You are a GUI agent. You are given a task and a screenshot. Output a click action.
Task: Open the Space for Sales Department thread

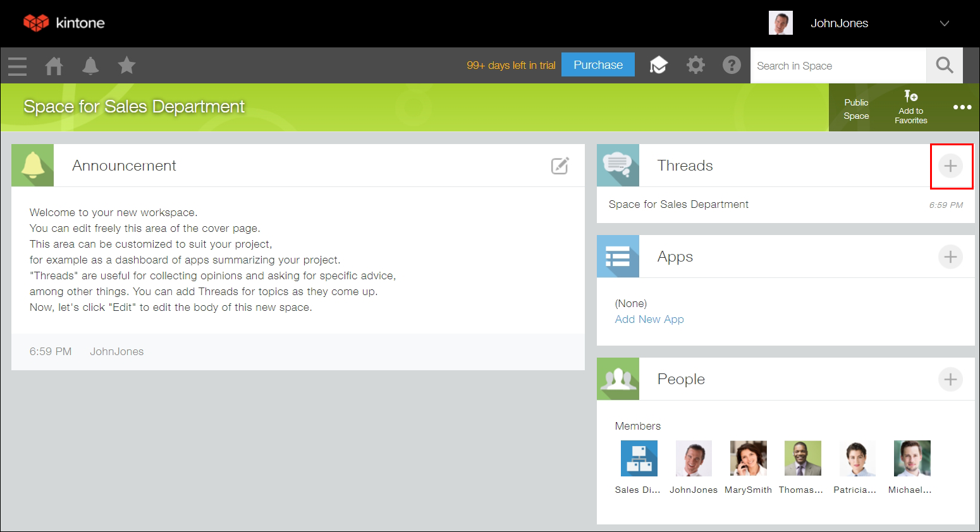point(678,205)
